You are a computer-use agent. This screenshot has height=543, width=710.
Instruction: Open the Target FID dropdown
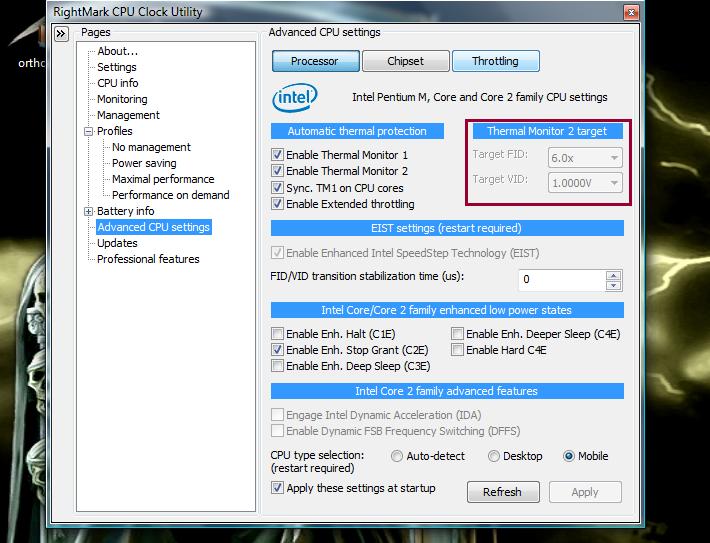[x=585, y=158]
